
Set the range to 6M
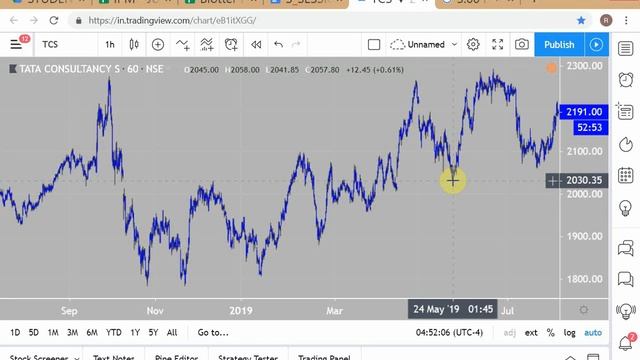click(x=92, y=333)
